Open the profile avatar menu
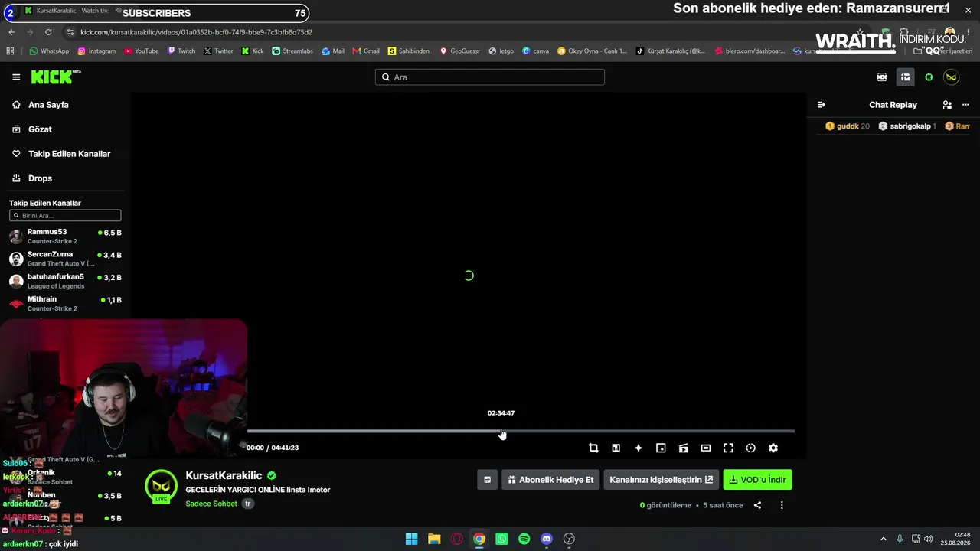Image resolution: width=980 pixels, height=551 pixels. pos(951,77)
